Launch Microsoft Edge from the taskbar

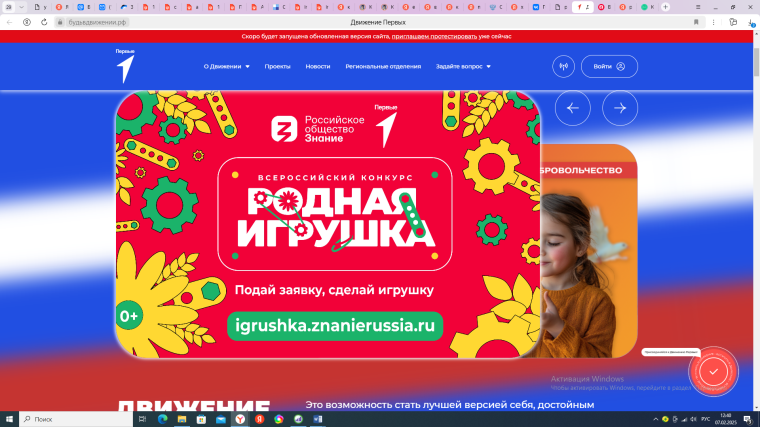[162, 419]
